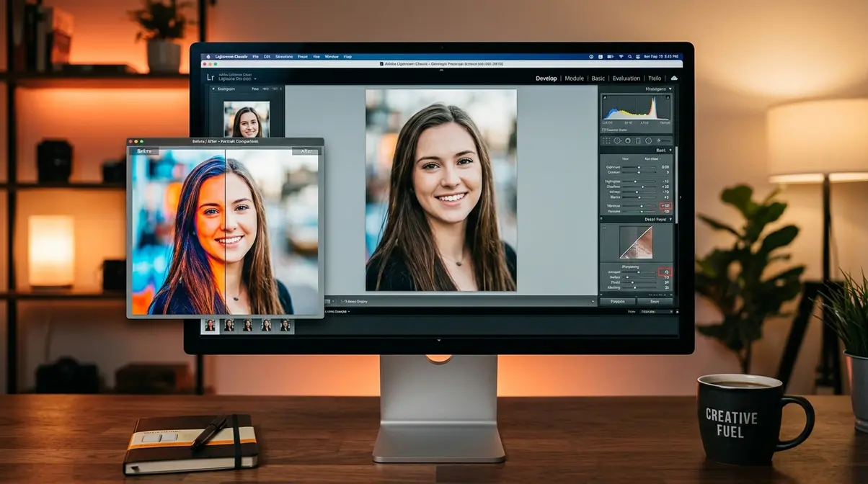Image resolution: width=868 pixels, height=484 pixels.
Task: Click the Reset button
Action: point(655,302)
